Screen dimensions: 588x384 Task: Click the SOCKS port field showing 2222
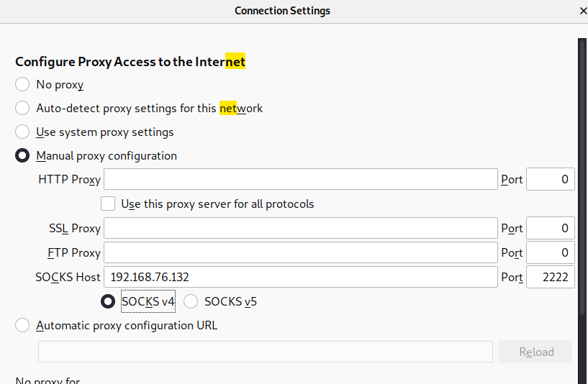pyautogui.click(x=550, y=278)
